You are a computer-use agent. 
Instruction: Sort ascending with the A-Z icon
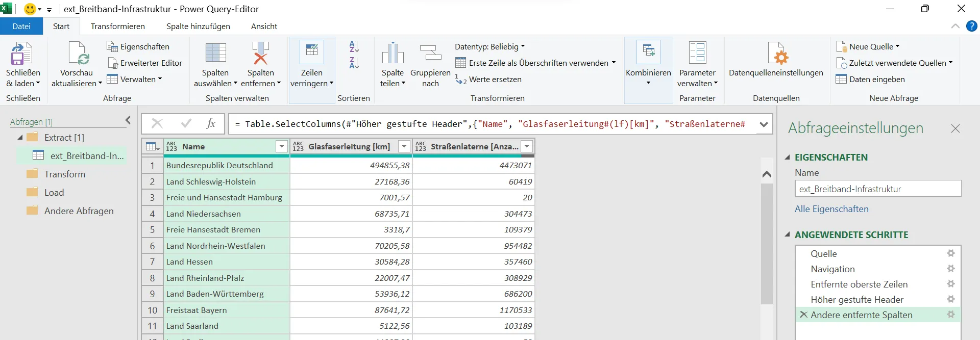[x=354, y=46]
